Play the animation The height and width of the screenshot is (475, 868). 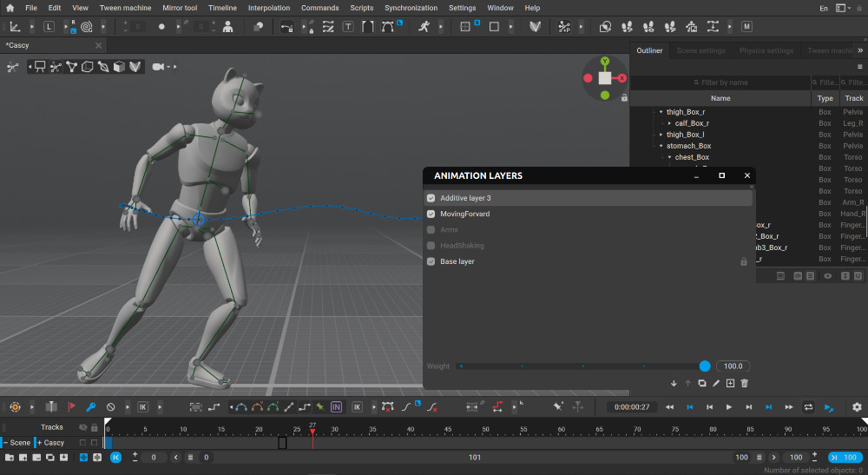(x=729, y=407)
